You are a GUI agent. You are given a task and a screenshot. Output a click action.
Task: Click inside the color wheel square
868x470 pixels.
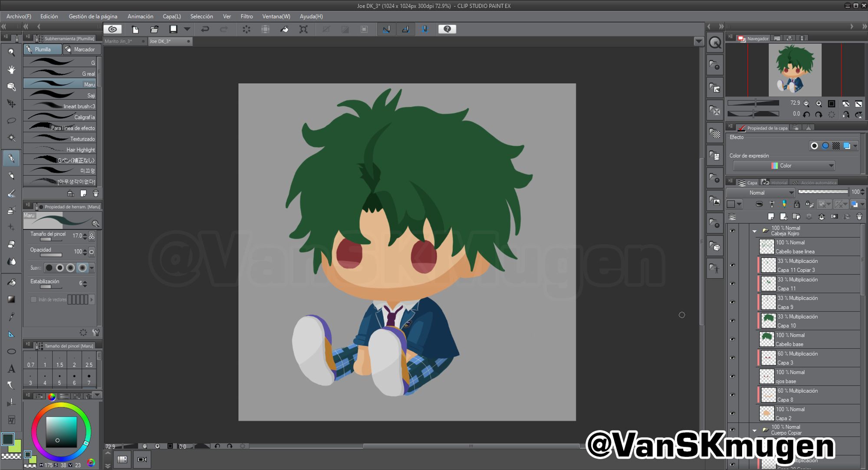(61, 432)
